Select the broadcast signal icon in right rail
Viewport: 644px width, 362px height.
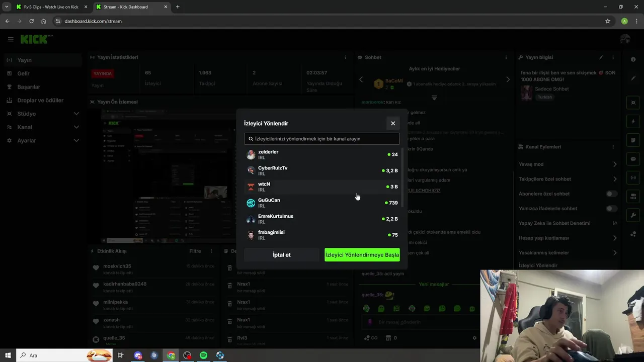point(633,177)
